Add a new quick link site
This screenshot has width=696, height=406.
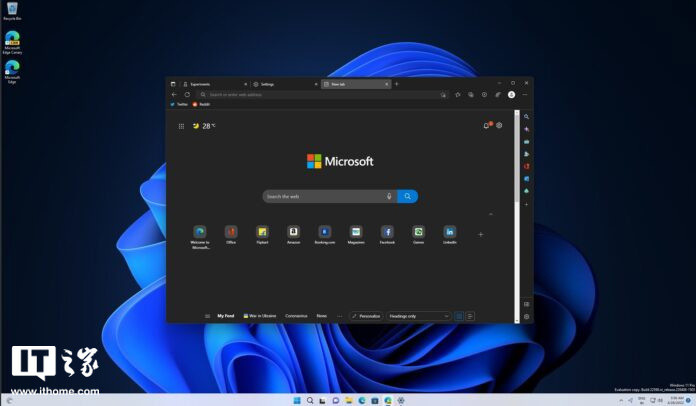pyautogui.click(x=481, y=234)
